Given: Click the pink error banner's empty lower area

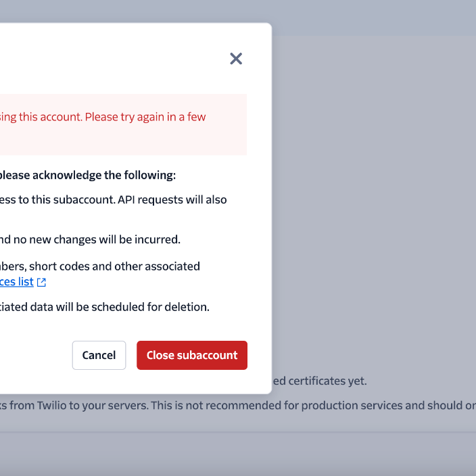Looking at the screenshot, I should click(123, 141).
